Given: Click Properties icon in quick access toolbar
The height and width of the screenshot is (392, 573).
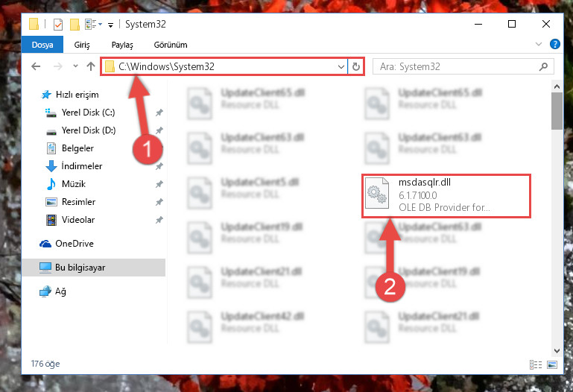Looking at the screenshot, I should [x=58, y=25].
